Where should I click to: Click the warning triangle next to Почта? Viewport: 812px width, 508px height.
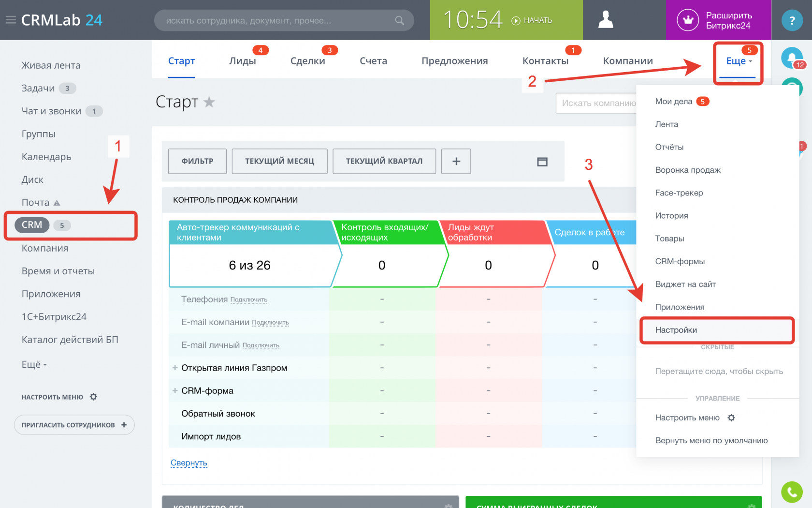click(57, 203)
